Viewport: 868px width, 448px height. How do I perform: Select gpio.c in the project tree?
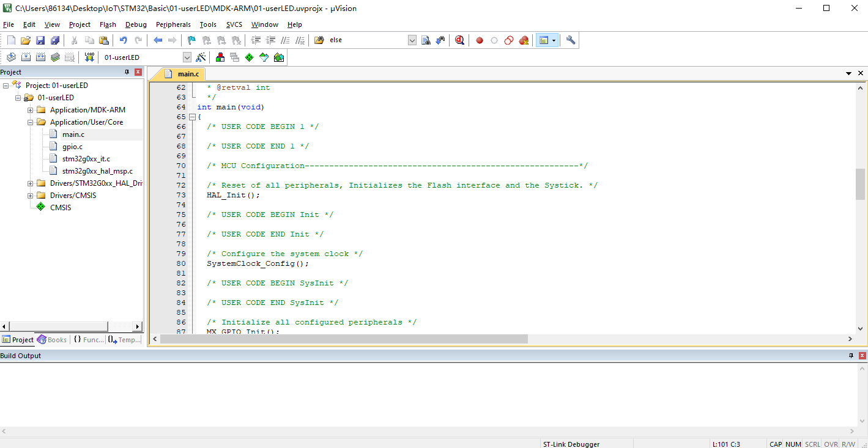pyautogui.click(x=72, y=147)
